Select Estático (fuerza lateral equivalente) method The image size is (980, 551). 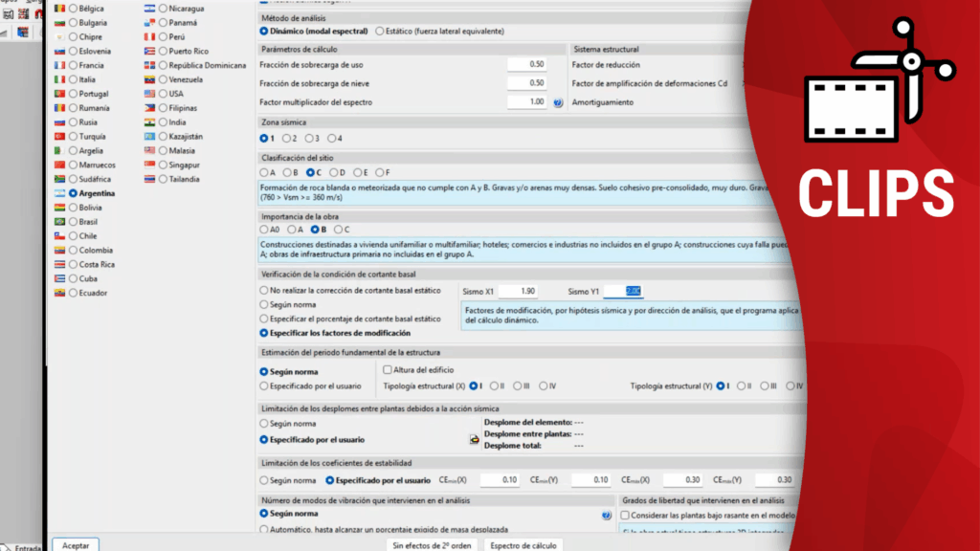(380, 31)
